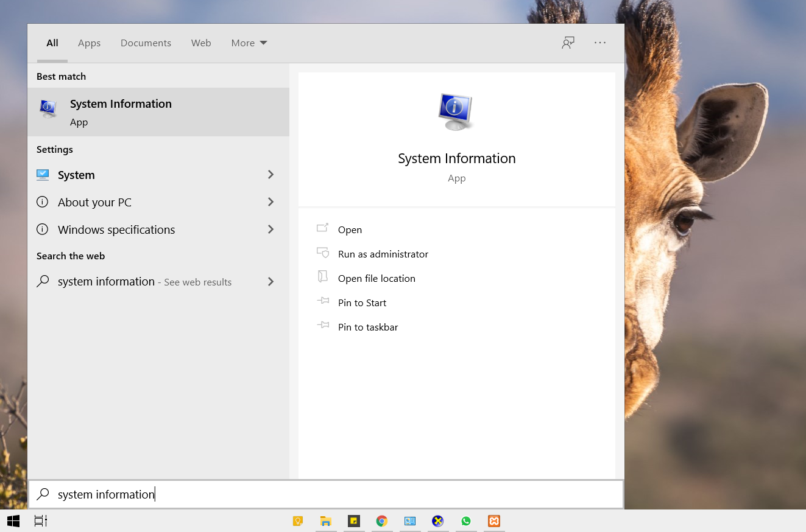The width and height of the screenshot is (806, 532).
Task: Choose Pin to Start
Action: [362, 303]
